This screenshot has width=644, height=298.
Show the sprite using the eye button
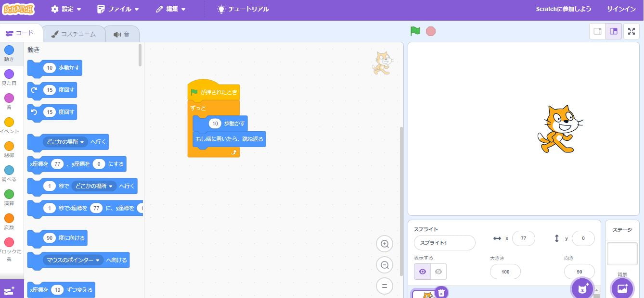422,272
